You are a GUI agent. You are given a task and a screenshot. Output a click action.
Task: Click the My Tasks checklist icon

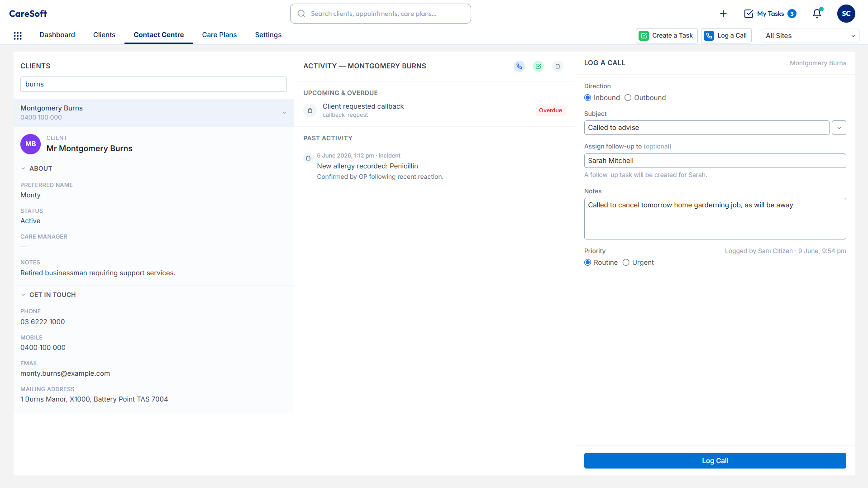pos(749,14)
